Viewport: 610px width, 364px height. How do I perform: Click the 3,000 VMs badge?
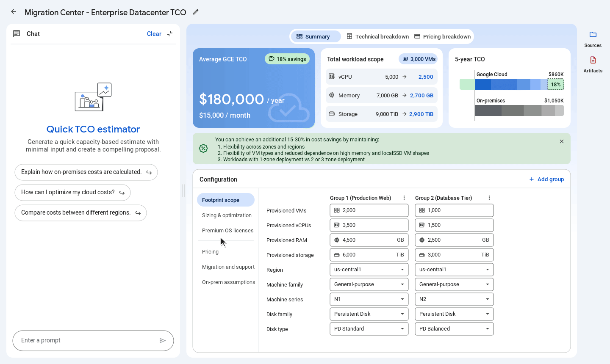(419, 59)
